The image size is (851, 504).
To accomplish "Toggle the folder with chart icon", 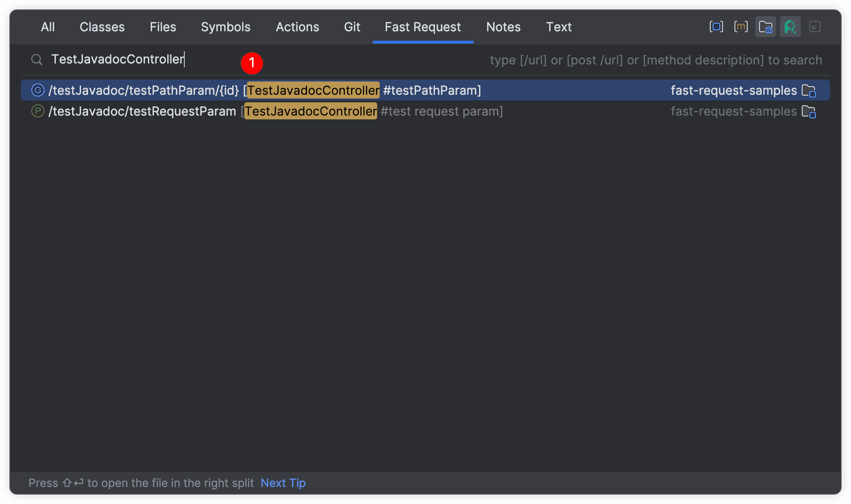I will 765,27.
